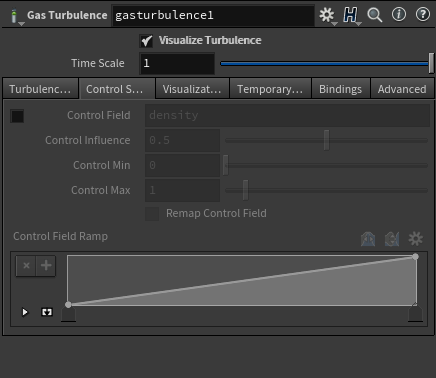Viewport: 436px width, 378px height.
Task: Click the right ramp position marker below ramp
Action: click(x=415, y=314)
